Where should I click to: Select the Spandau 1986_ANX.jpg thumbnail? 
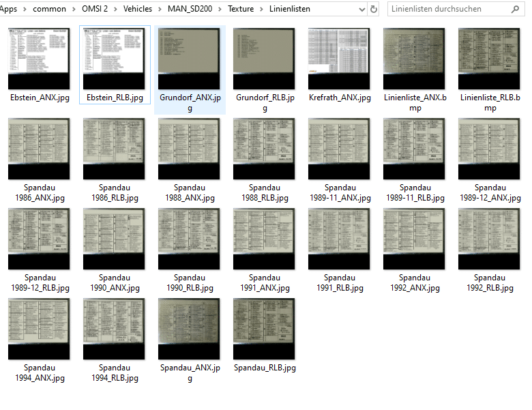coord(39,149)
